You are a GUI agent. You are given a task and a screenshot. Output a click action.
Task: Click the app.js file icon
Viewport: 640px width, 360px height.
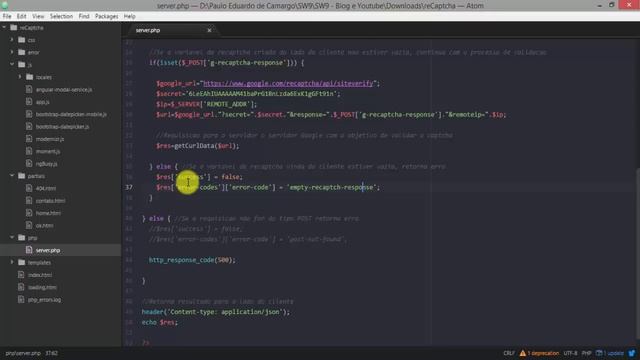coord(29,102)
